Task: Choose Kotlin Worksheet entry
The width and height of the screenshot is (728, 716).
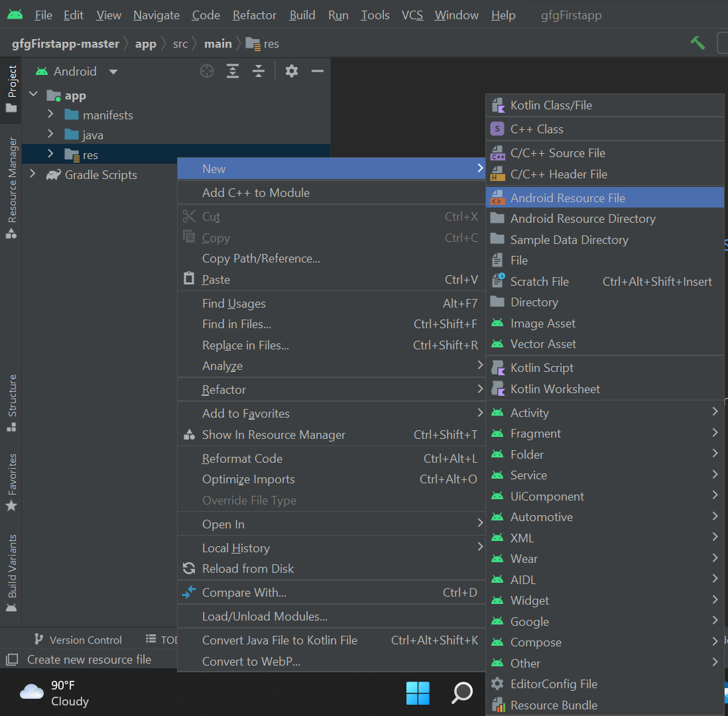Action: point(605,389)
